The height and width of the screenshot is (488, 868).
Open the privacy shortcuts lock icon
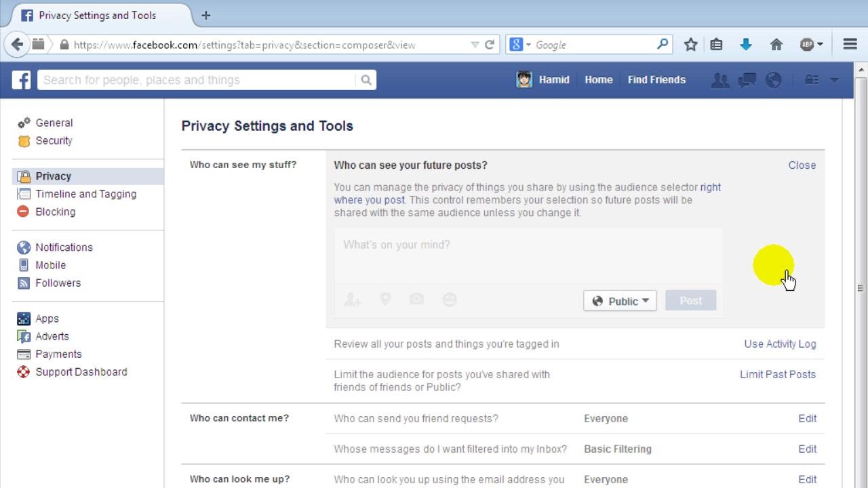tap(812, 80)
